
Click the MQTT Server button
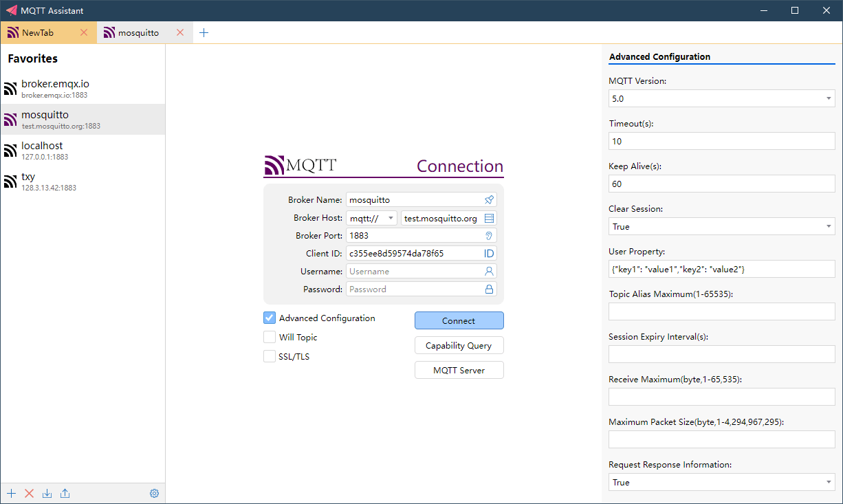click(x=459, y=371)
